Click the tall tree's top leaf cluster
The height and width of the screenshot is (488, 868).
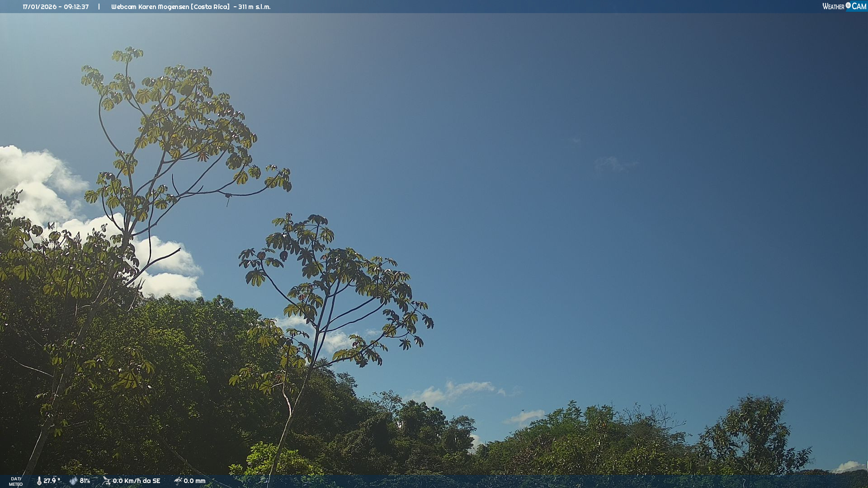point(127,55)
